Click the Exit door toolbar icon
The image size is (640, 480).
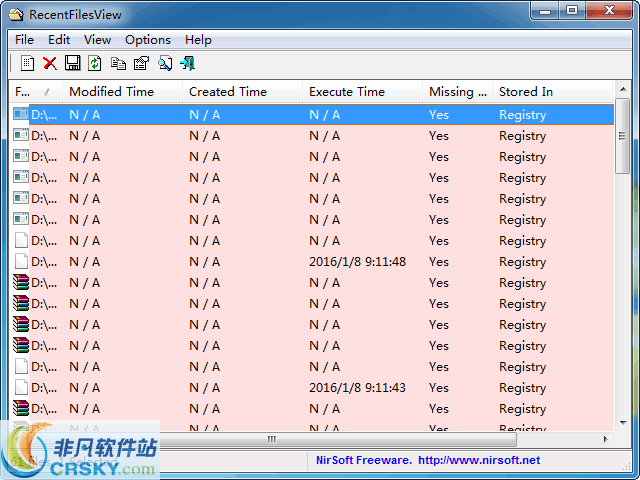click(188, 63)
